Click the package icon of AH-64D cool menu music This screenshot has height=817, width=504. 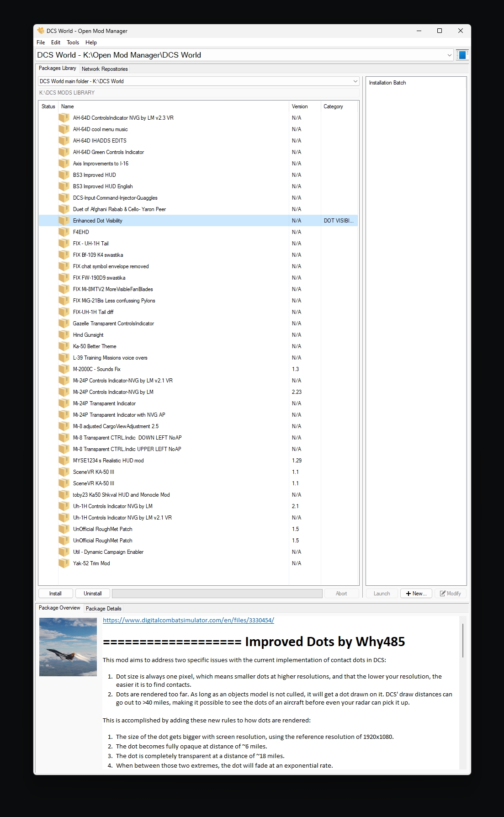tap(64, 129)
